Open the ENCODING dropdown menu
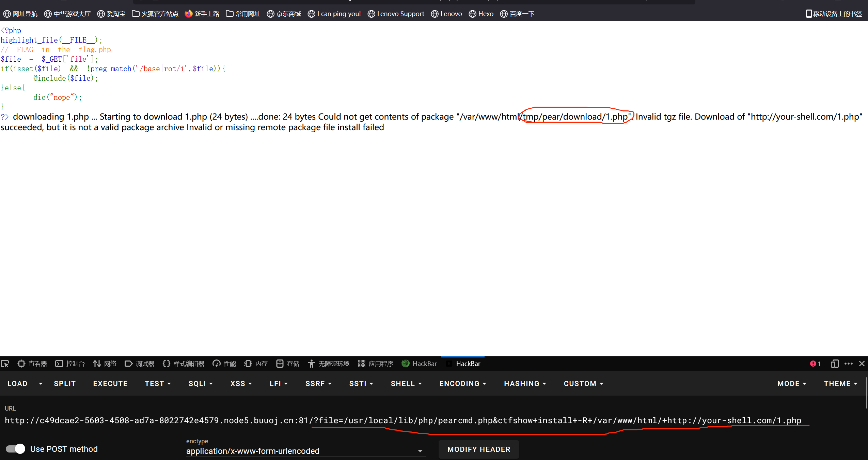 [462, 383]
